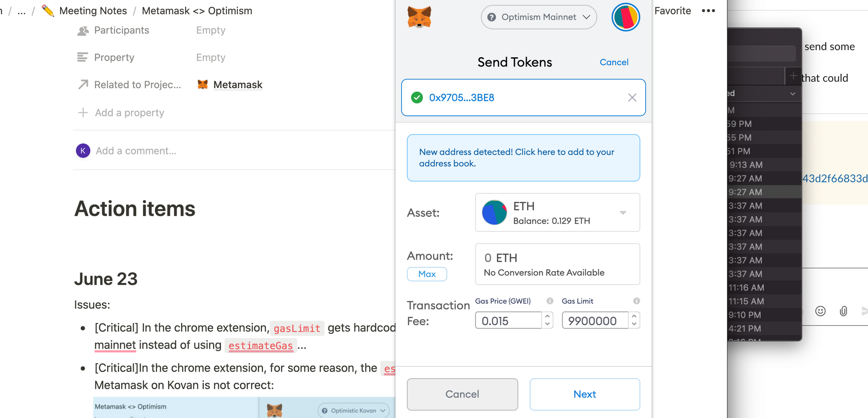Open the three-dot options menu in Notion

(708, 10)
